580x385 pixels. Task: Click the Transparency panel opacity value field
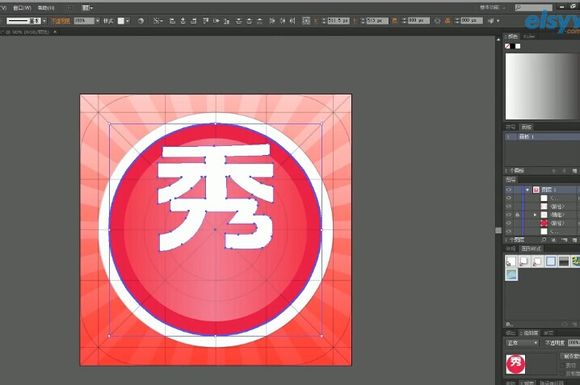(574, 343)
